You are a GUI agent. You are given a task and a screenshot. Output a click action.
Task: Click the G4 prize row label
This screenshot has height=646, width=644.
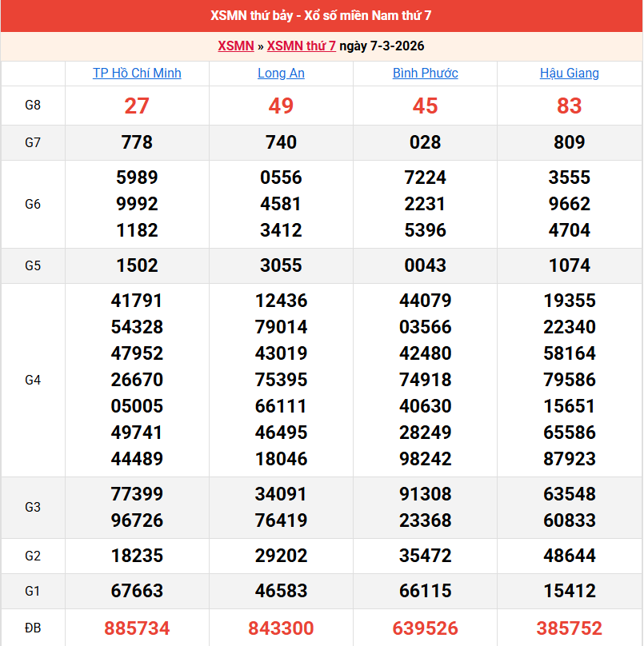[33, 380]
